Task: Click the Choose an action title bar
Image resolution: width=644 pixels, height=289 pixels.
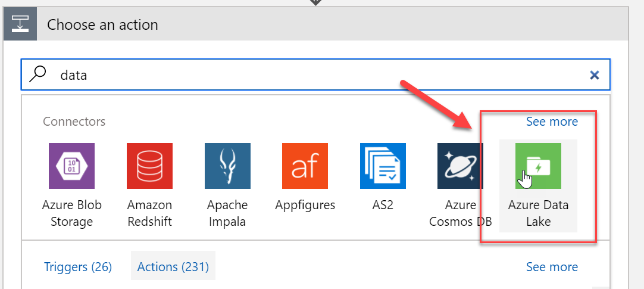Action: click(316, 24)
